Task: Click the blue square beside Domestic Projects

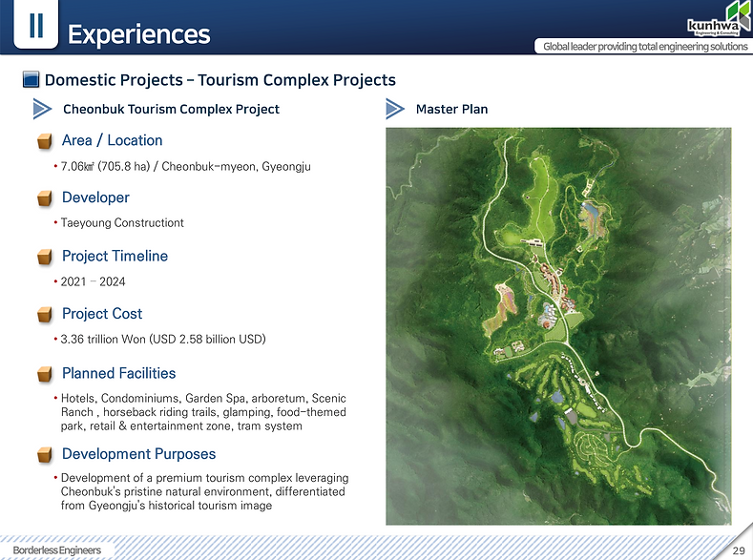Action: coord(31,79)
